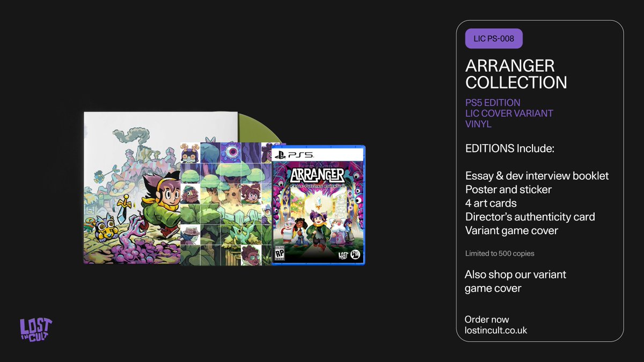Click Essay & dev interview booklet line
The image size is (644, 362).
point(537,176)
